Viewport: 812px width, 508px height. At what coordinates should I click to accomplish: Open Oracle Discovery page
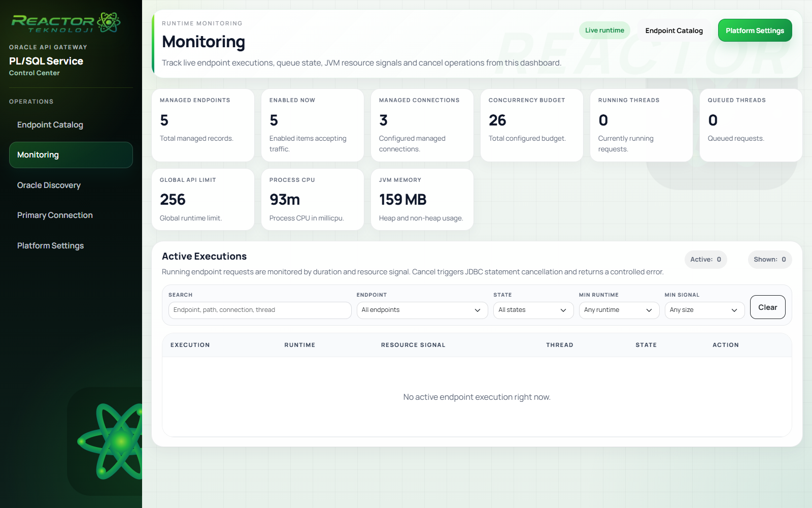71,185
